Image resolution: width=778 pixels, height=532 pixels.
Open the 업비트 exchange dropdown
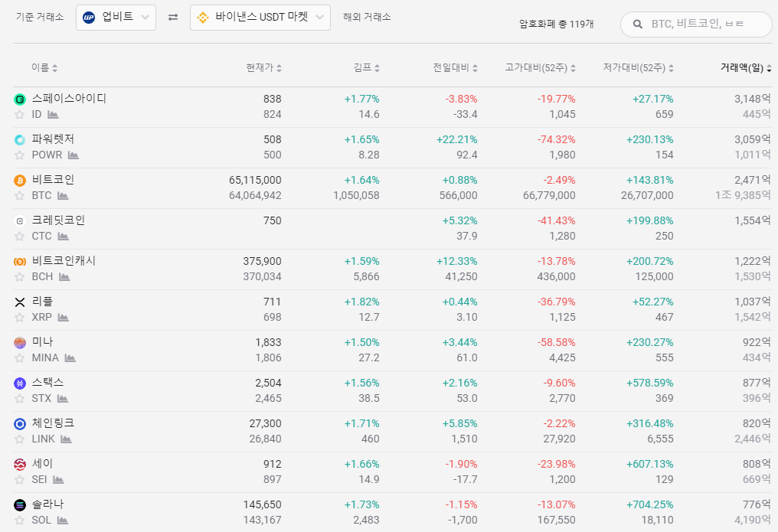coord(116,18)
